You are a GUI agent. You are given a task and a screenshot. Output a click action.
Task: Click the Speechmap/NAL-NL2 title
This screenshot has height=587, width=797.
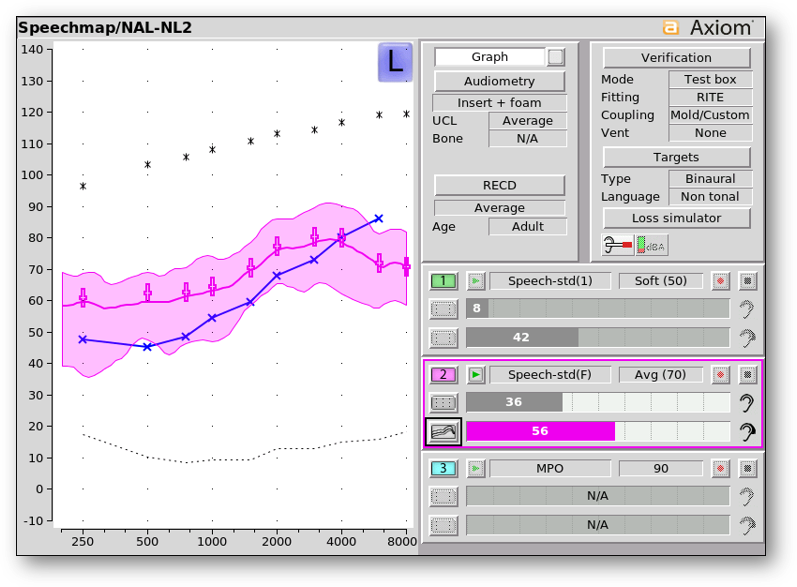point(105,27)
